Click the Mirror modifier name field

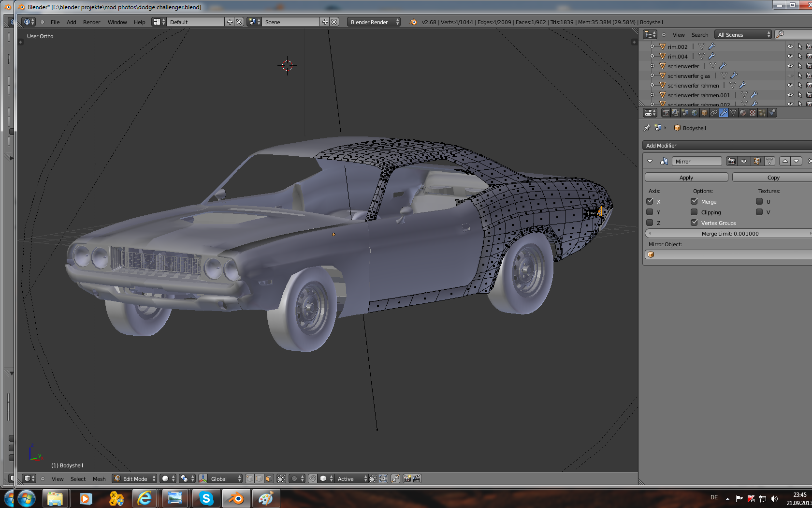point(696,161)
